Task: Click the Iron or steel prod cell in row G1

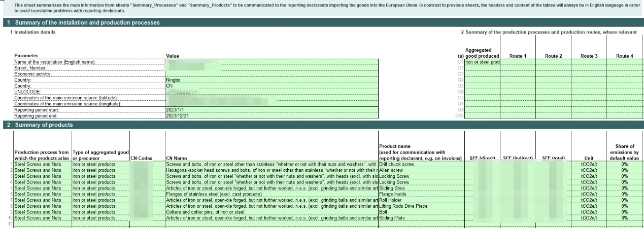Action: [482, 62]
